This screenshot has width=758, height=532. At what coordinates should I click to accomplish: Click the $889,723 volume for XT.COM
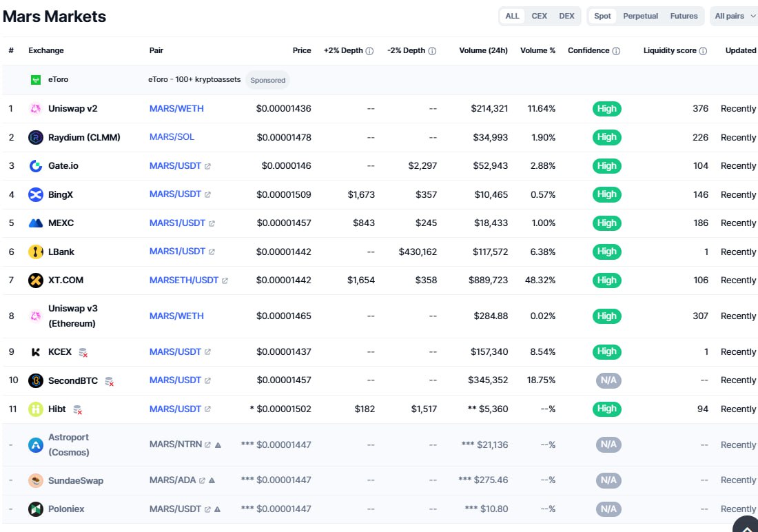489,280
